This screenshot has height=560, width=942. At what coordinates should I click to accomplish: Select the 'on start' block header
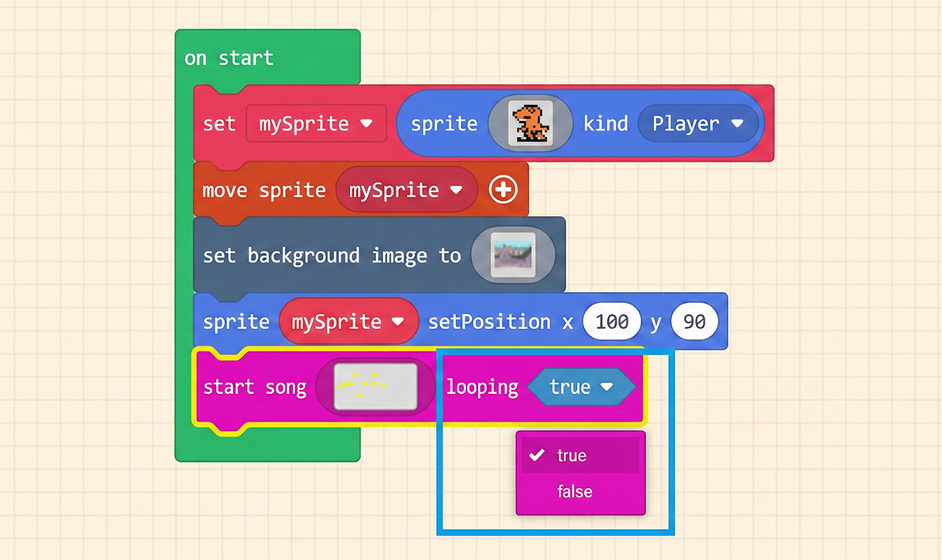pyautogui.click(x=229, y=58)
